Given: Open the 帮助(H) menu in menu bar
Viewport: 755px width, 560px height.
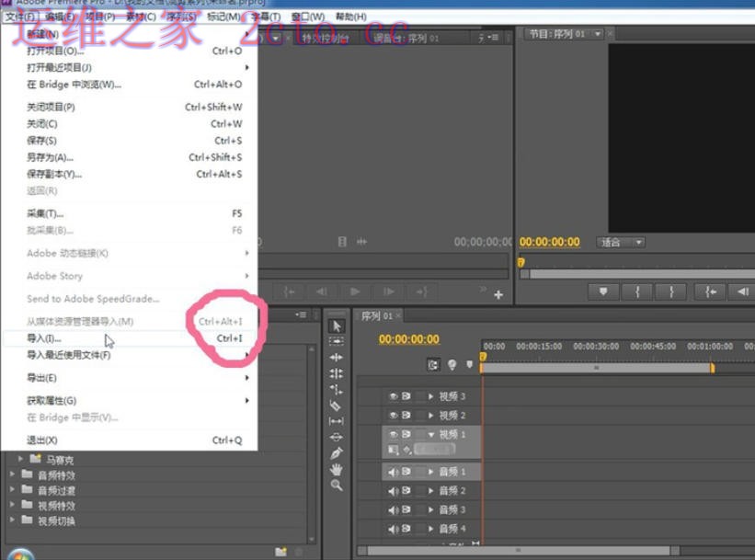Looking at the screenshot, I should 351,17.
